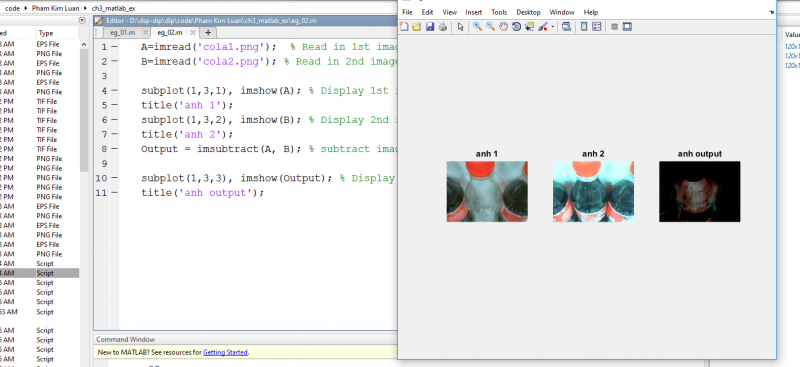Select the Edit Plot arrow tool

(x=460, y=27)
